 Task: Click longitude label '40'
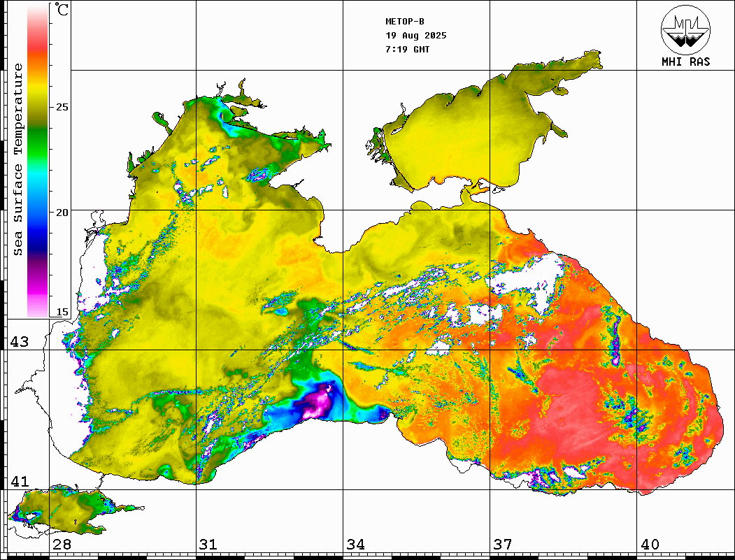coord(650,545)
